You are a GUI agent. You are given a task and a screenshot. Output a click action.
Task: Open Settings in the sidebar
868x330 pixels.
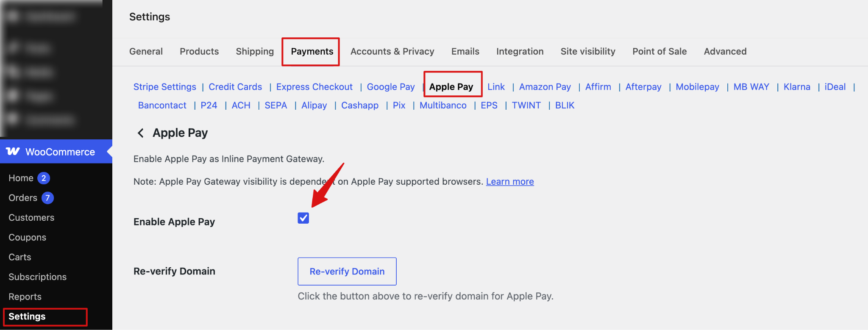pos(27,316)
